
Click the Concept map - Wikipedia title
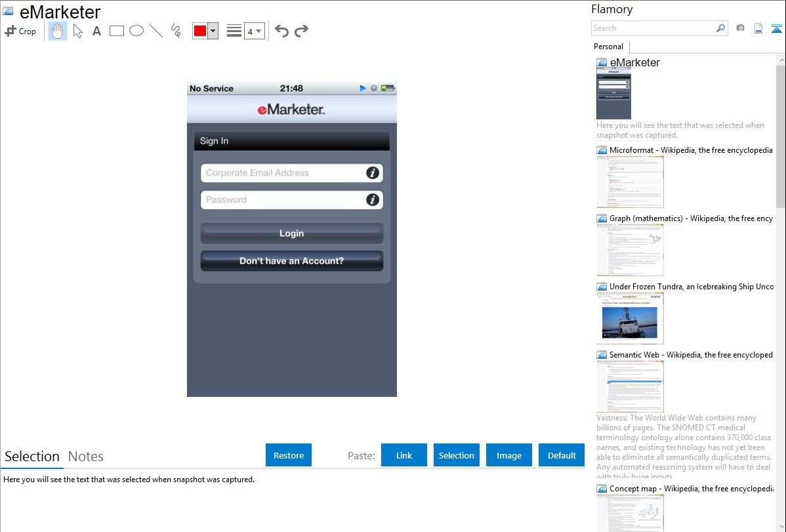(x=692, y=488)
